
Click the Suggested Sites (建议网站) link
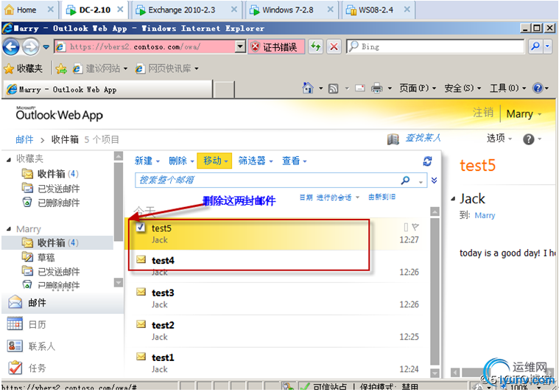100,69
